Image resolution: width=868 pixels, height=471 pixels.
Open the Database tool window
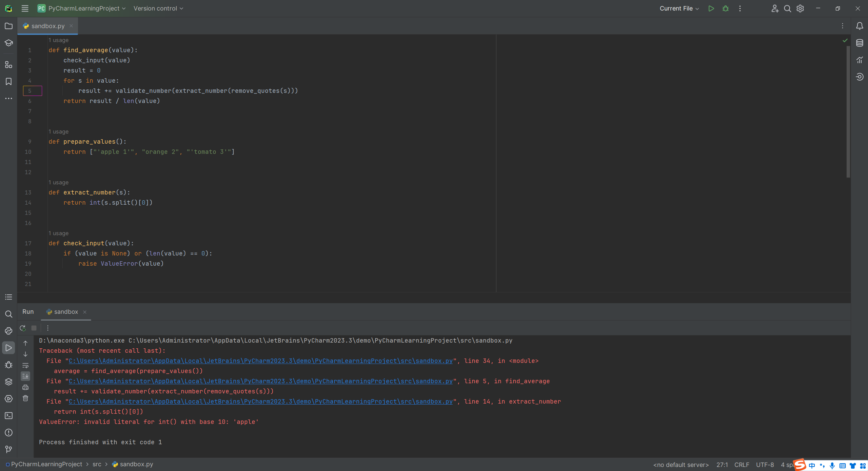(x=860, y=43)
